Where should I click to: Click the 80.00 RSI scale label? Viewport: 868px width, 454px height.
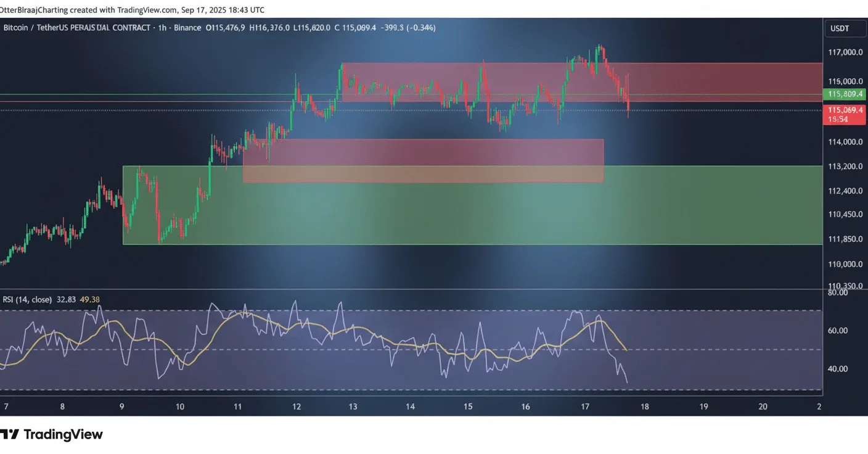838,292
